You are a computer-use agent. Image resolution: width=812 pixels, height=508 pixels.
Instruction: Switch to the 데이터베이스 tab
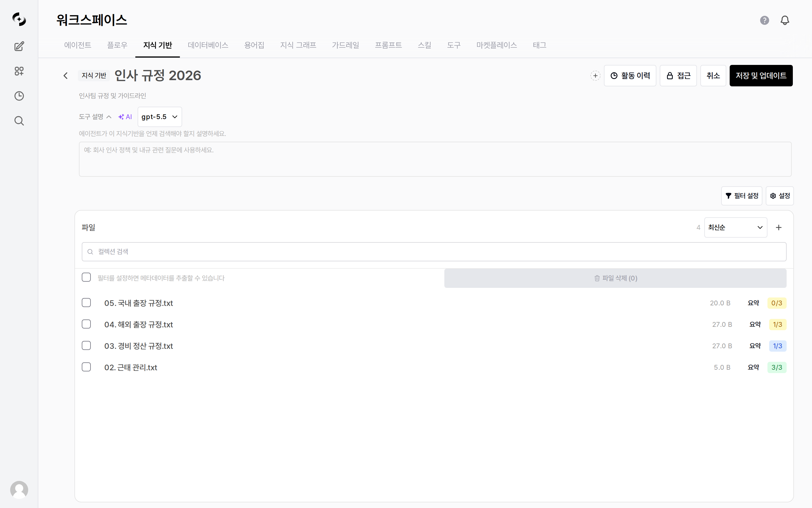click(208, 45)
